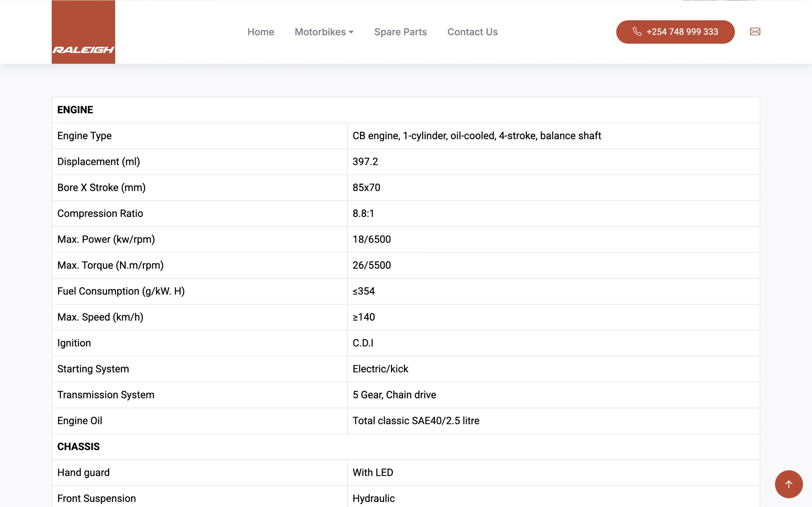Open the Spare Parts page
Viewport: 812px width, 507px height.
coord(400,32)
